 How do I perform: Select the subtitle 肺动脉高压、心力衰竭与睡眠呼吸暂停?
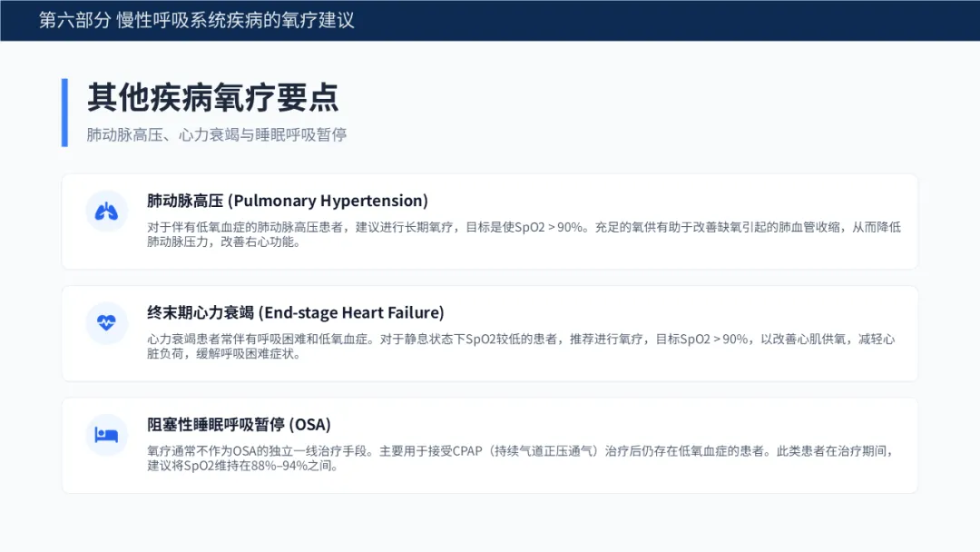click(217, 134)
